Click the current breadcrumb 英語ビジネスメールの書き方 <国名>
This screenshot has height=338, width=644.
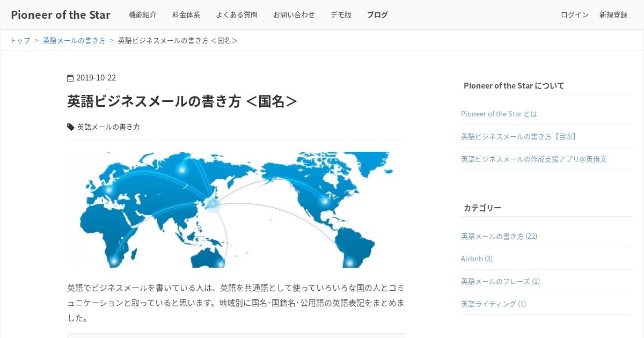pyautogui.click(x=178, y=40)
